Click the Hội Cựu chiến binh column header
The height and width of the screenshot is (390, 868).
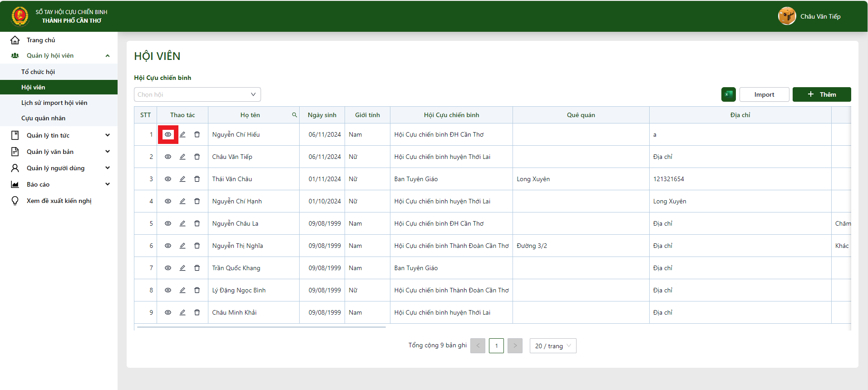coord(451,115)
